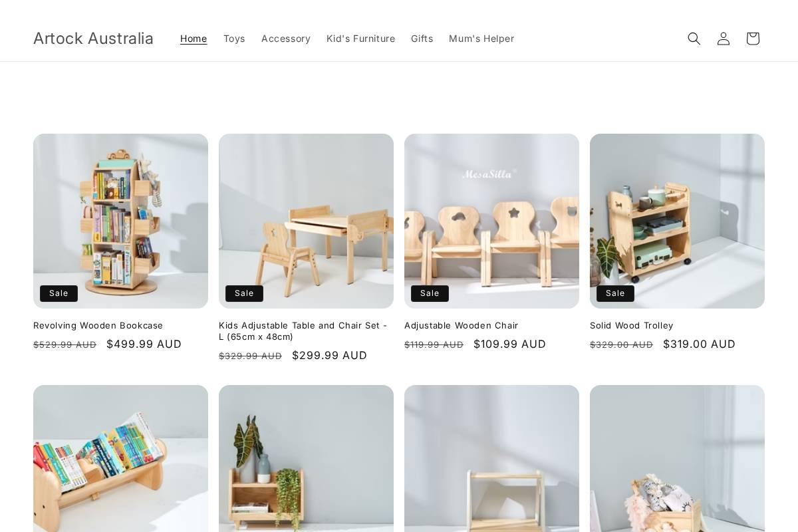
Task: Open the account login icon
Action: [x=724, y=39]
